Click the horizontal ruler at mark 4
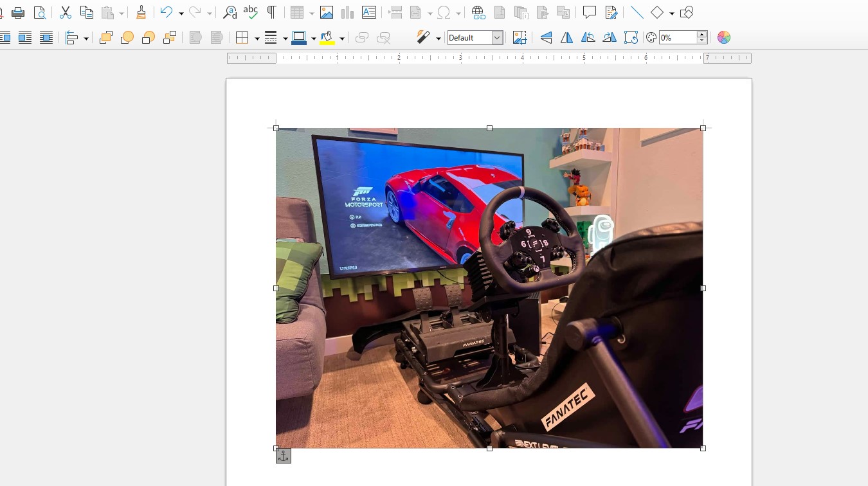868x486 pixels. tap(522, 58)
